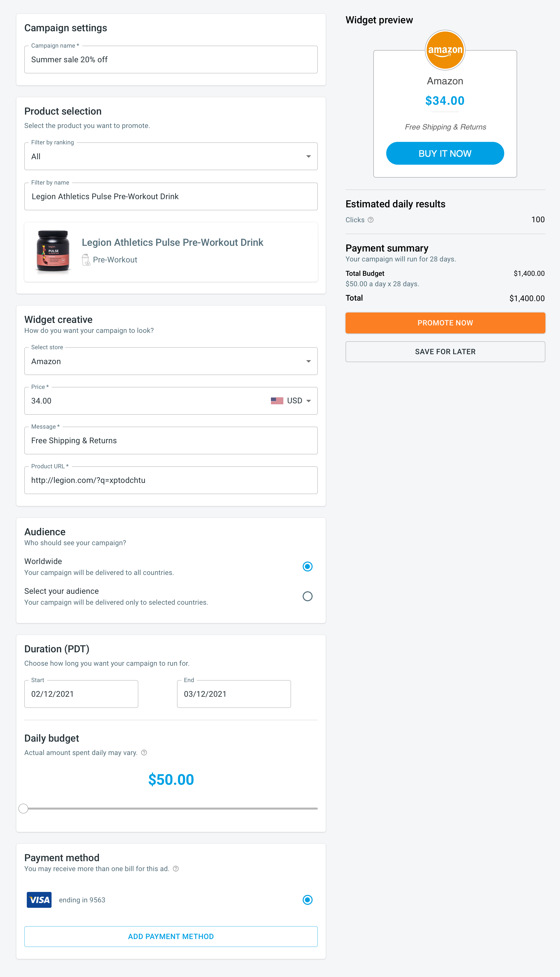Click the VISA card logo
The height and width of the screenshot is (977, 560).
pos(39,900)
